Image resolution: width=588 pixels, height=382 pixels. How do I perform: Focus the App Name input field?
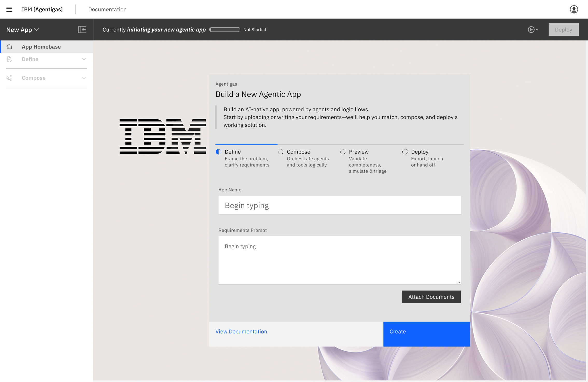point(339,205)
